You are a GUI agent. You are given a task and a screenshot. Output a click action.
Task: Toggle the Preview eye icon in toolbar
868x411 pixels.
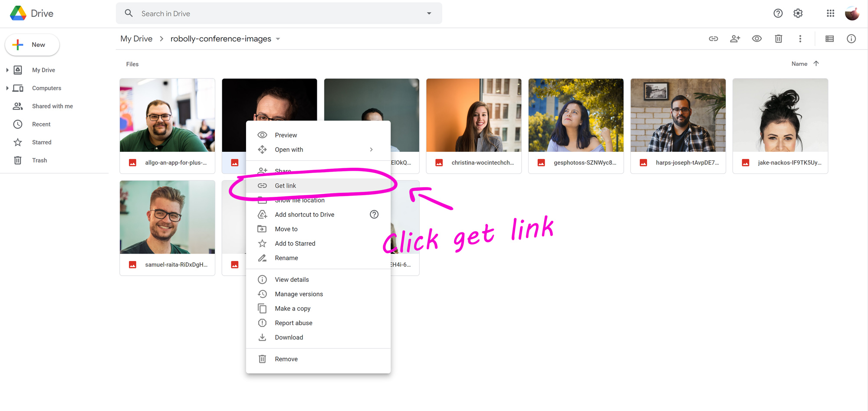click(x=756, y=39)
